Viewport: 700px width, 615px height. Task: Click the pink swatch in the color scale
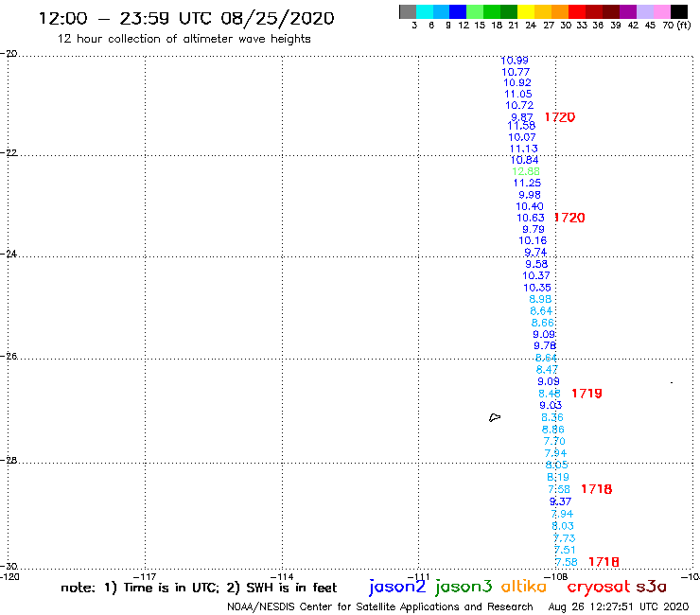661,11
